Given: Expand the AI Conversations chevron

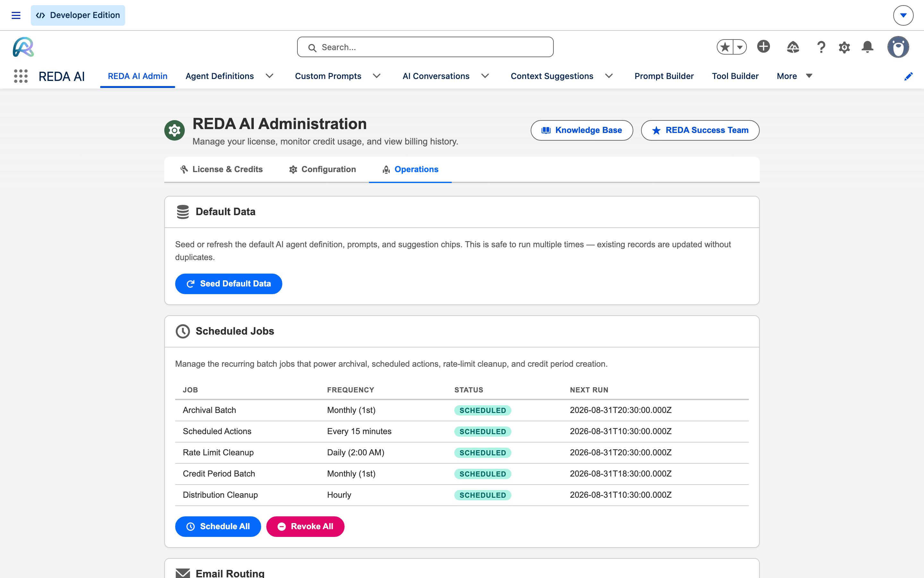Looking at the screenshot, I should point(485,76).
